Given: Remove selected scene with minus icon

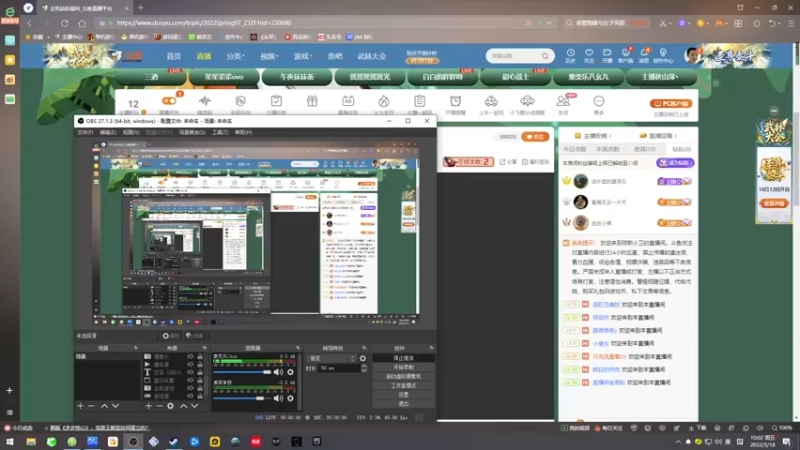Looking at the screenshot, I should point(91,406).
